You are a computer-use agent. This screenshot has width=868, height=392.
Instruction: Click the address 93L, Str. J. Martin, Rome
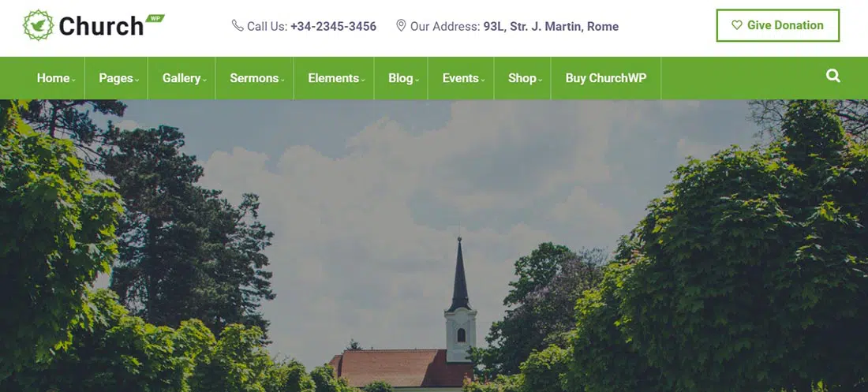click(551, 26)
